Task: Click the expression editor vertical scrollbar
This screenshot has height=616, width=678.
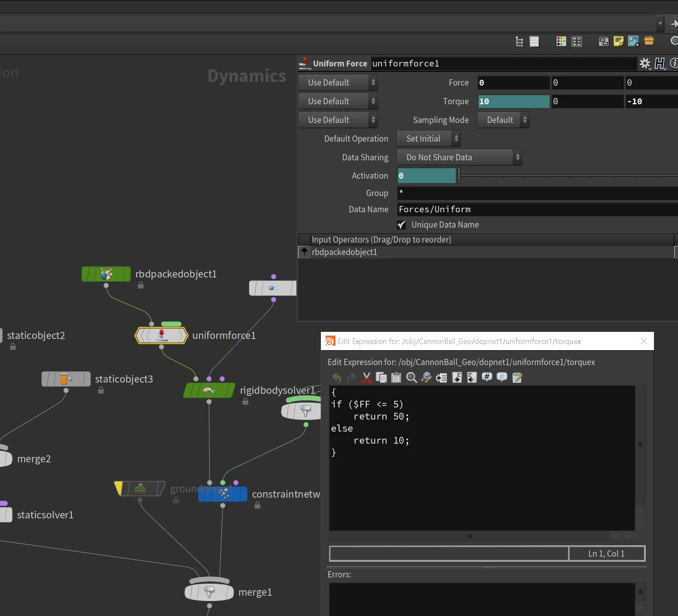Action: [x=640, y=445]
